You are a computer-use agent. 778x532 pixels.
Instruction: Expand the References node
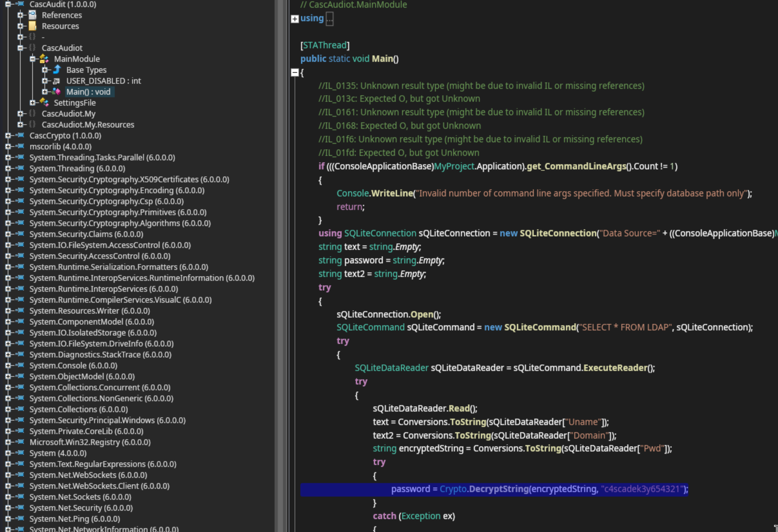pos(20,15)
